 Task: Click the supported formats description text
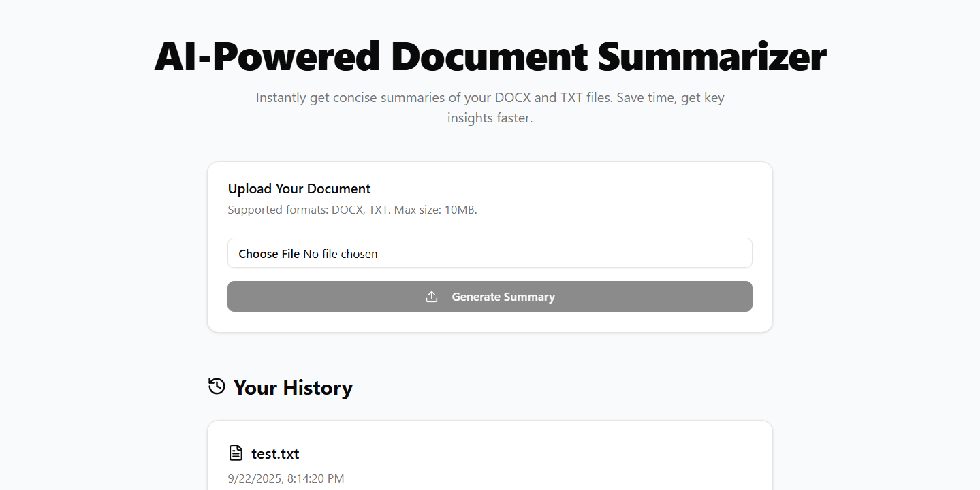click(x=353, y=210)
